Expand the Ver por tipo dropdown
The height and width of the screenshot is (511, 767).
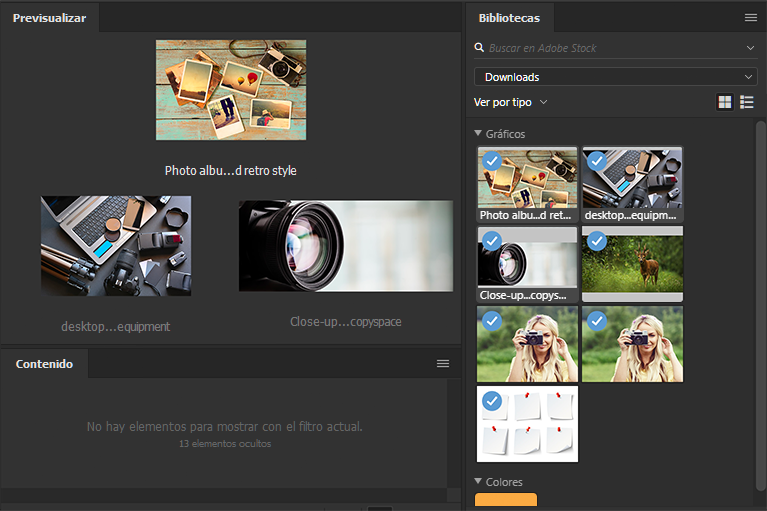pyautogui.click(x=510, y=102)
